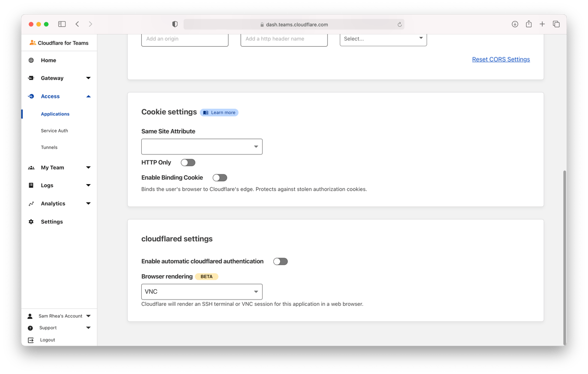Image resolution: width=588 pixels, height=374 pixels.
Task: Click the Add an origin field
Action: pyautogui.click(x=185, y=39)
